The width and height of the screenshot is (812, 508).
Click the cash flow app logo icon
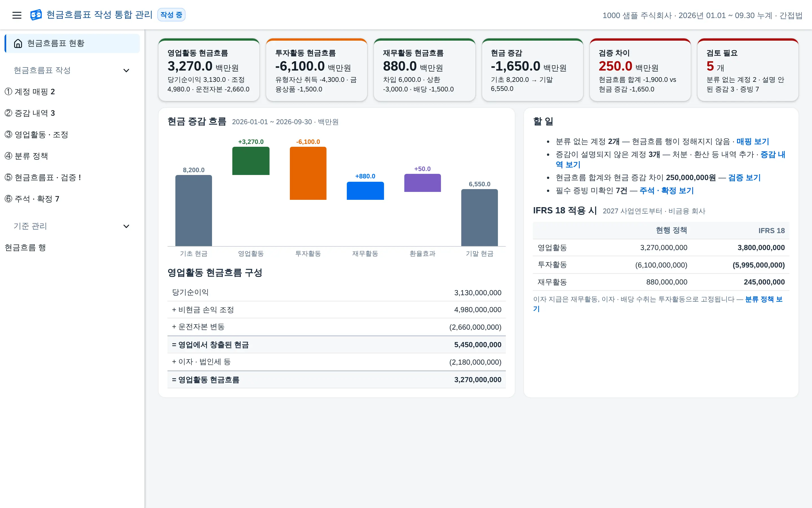click(36, 15)
